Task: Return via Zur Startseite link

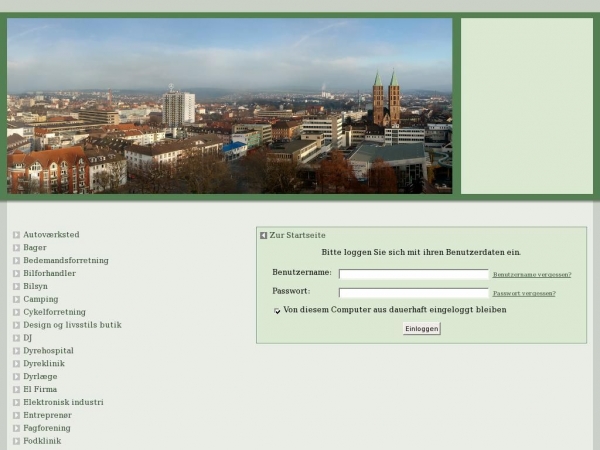Action: 297,235
